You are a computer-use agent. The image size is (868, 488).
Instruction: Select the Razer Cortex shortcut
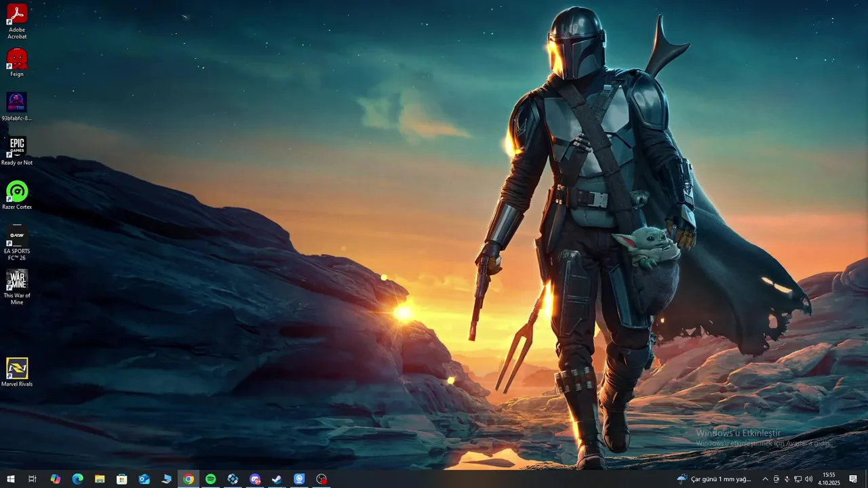point(17,195)
